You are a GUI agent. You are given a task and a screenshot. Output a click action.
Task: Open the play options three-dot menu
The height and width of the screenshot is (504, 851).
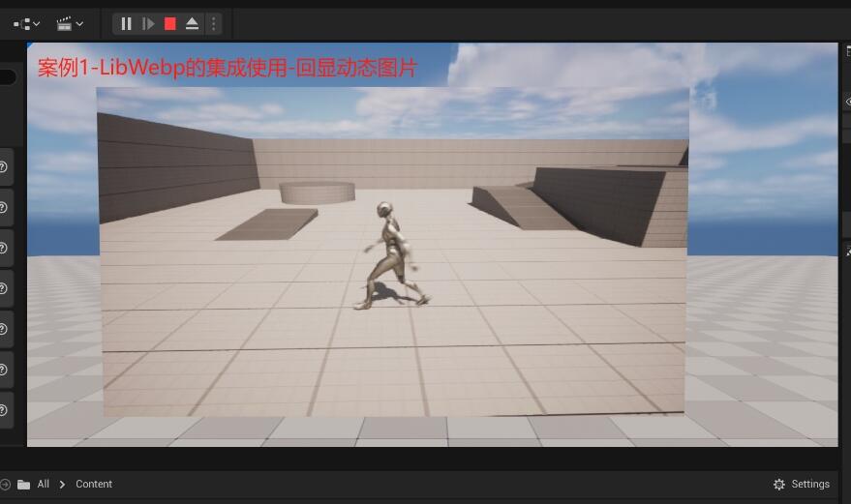pos(213,24)
